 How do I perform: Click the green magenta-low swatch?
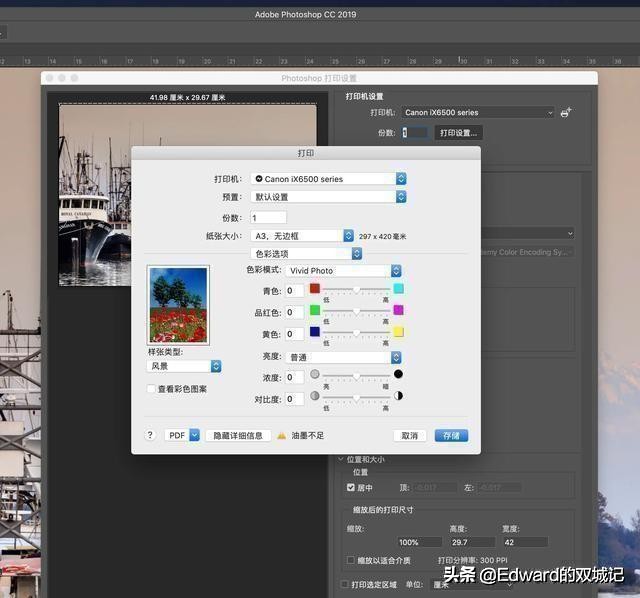pyautogui.click(x=314, y=310)
